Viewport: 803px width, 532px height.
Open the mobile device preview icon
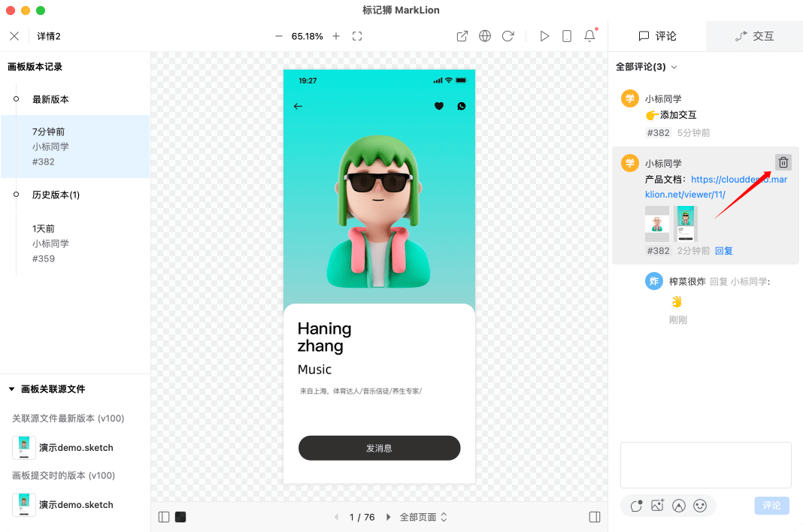point(567,36)
